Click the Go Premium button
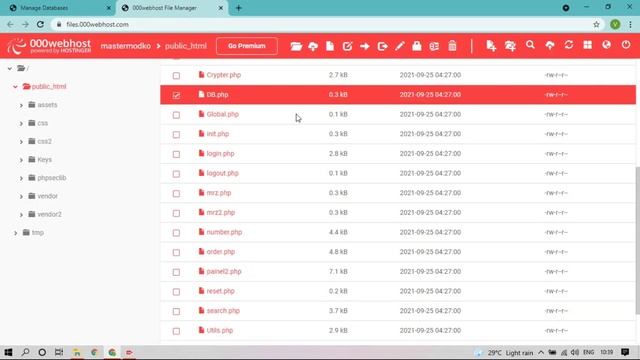 click(247, 46)
